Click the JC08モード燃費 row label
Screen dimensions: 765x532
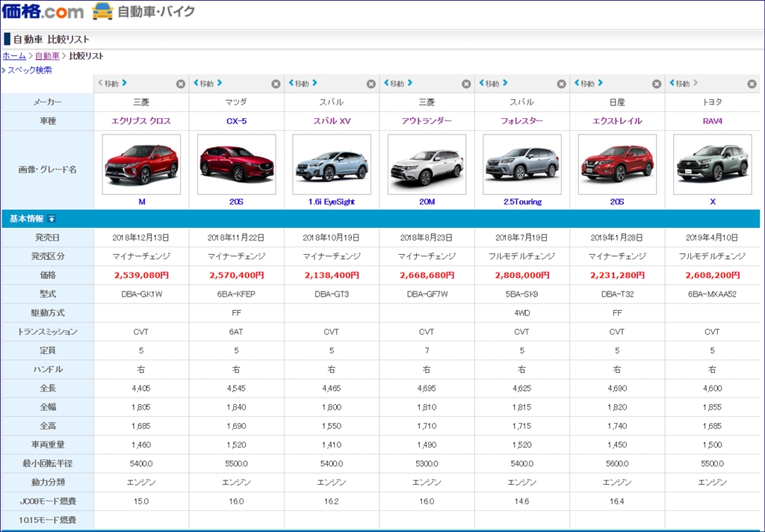click(48, 501)
